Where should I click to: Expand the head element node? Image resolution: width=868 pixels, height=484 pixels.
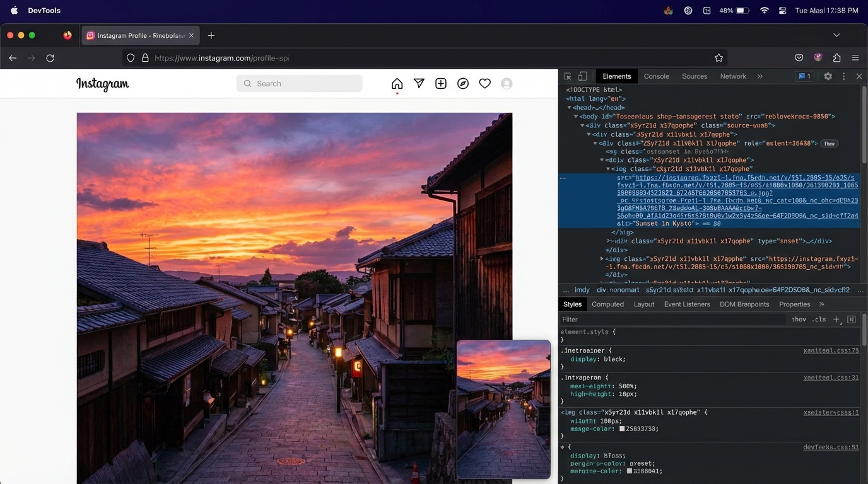point(570,107)
